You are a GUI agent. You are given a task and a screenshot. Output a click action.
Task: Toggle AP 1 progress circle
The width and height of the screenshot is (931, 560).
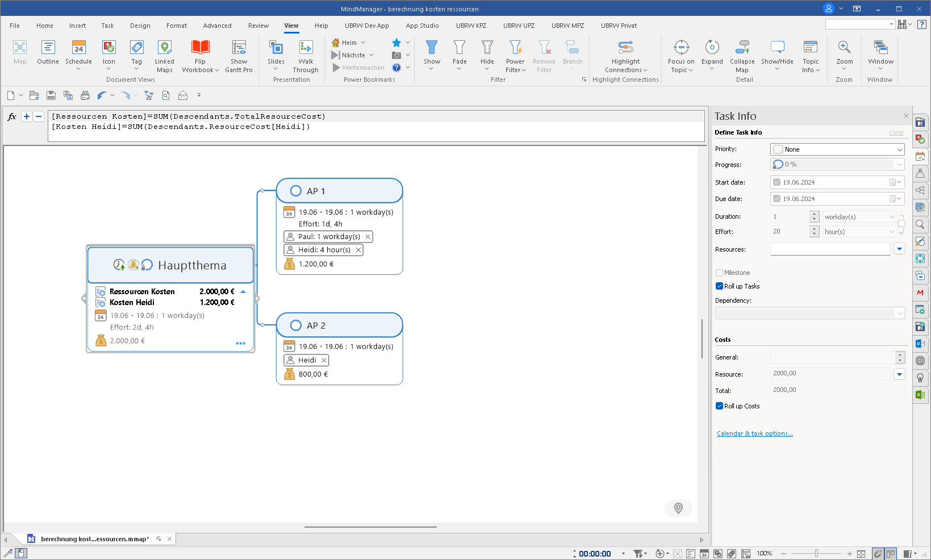click(295, 191)
